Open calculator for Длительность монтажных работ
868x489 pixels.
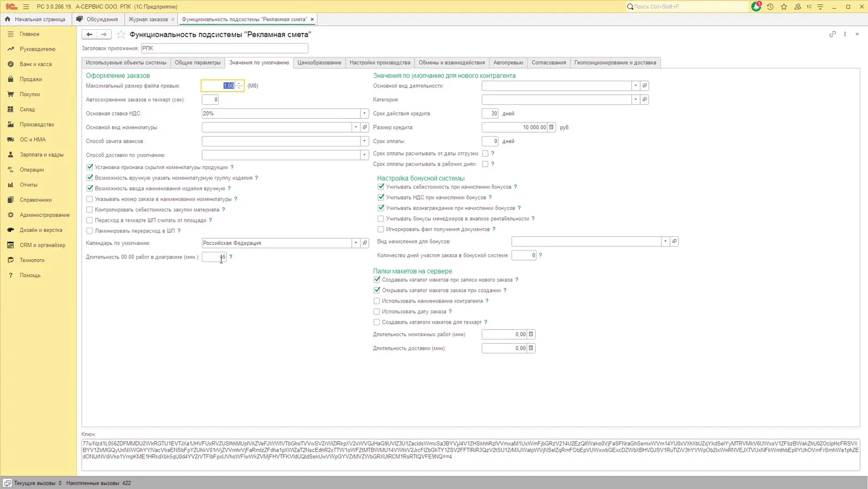click(x=531, y=334)
